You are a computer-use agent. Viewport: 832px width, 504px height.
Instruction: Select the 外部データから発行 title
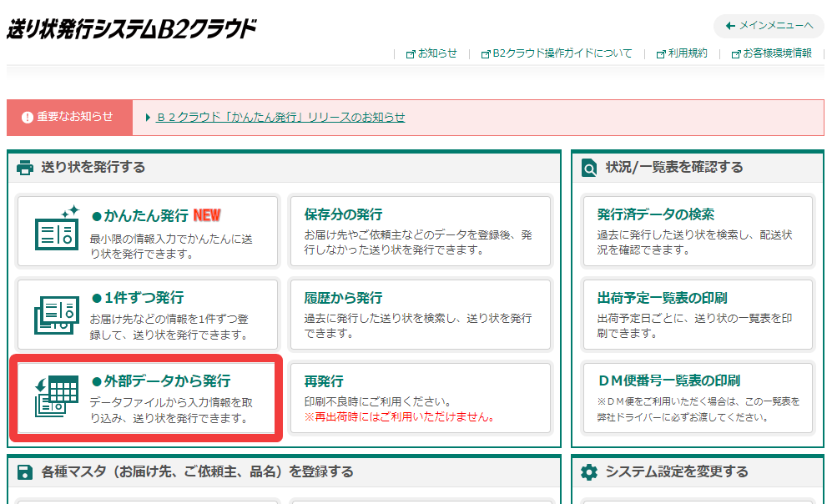pos(161,381)
